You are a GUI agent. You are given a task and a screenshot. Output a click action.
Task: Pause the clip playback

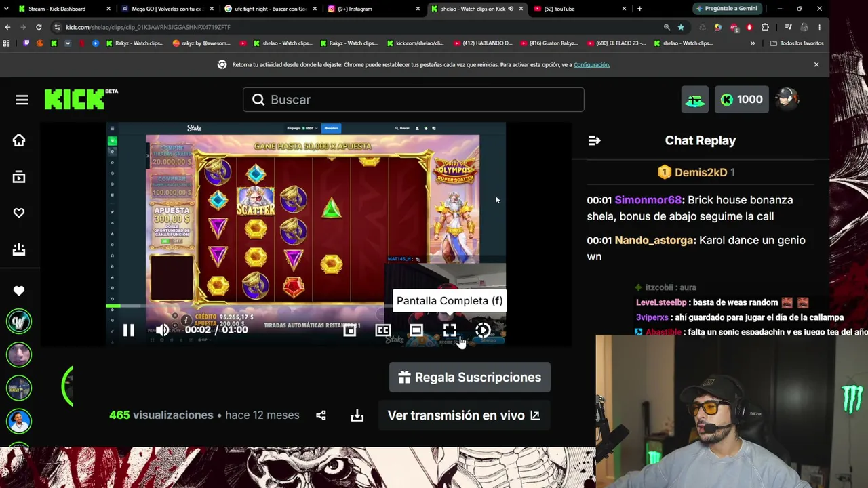[128, 330]
